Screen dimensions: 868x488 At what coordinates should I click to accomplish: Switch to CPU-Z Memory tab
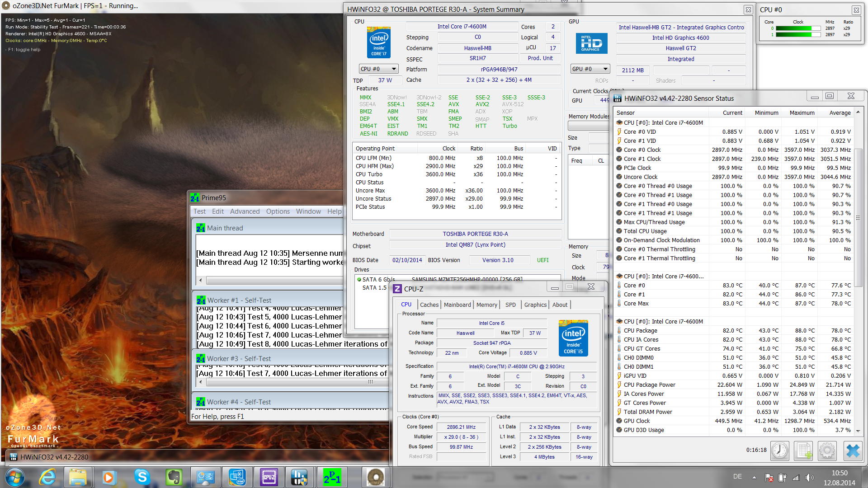[x=486, y=305]
